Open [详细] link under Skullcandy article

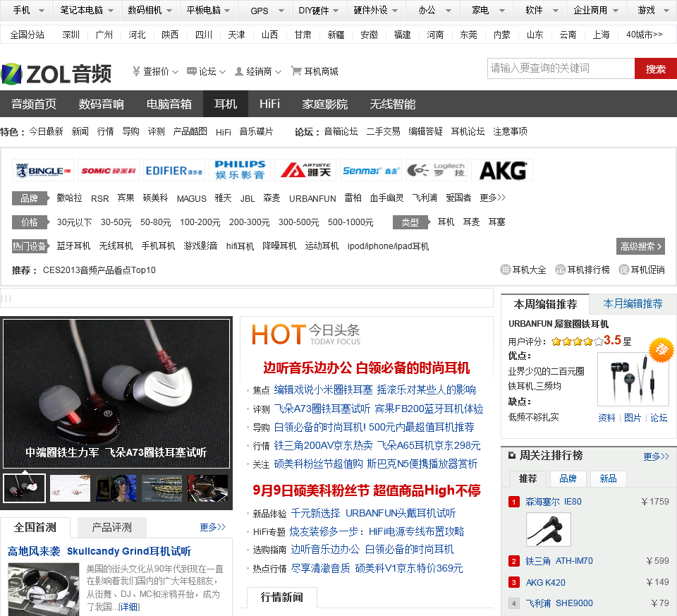point(129,607)
